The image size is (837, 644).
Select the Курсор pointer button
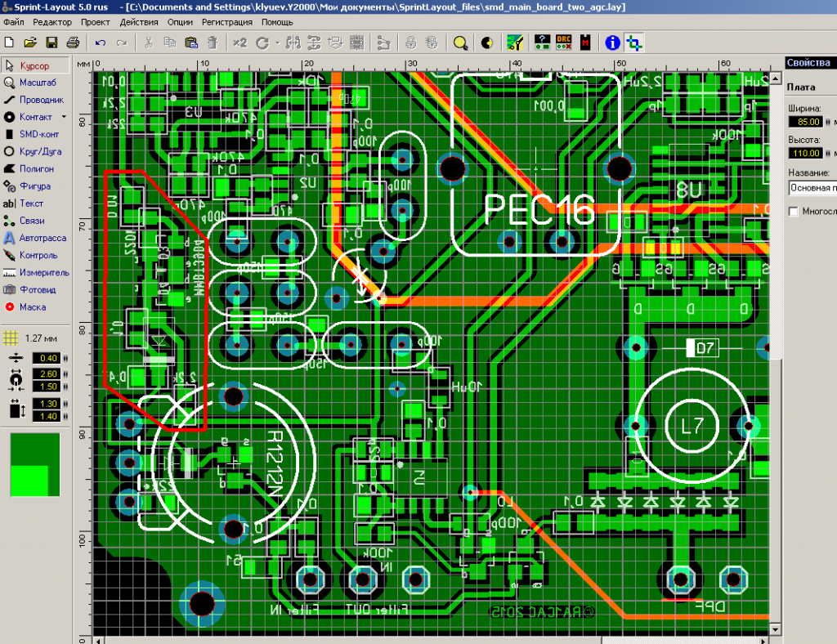pyautogui.click(x=34, y=65)
